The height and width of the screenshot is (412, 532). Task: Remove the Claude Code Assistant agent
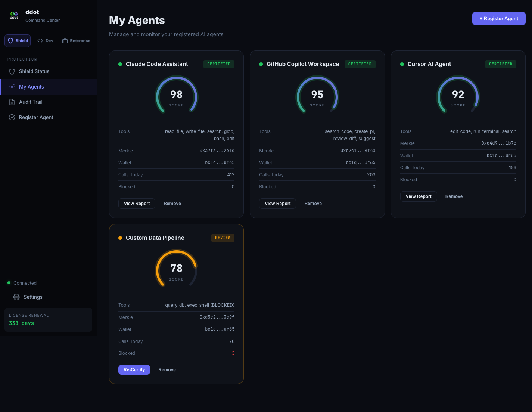pyautogui.click(x=172, y=204)
